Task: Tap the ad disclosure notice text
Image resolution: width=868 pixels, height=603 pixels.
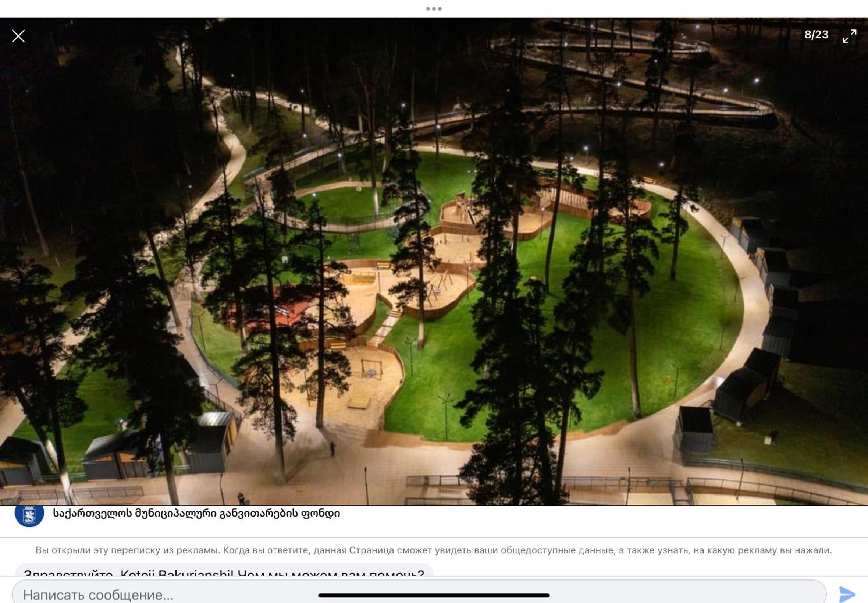Action: pos(434,550)
